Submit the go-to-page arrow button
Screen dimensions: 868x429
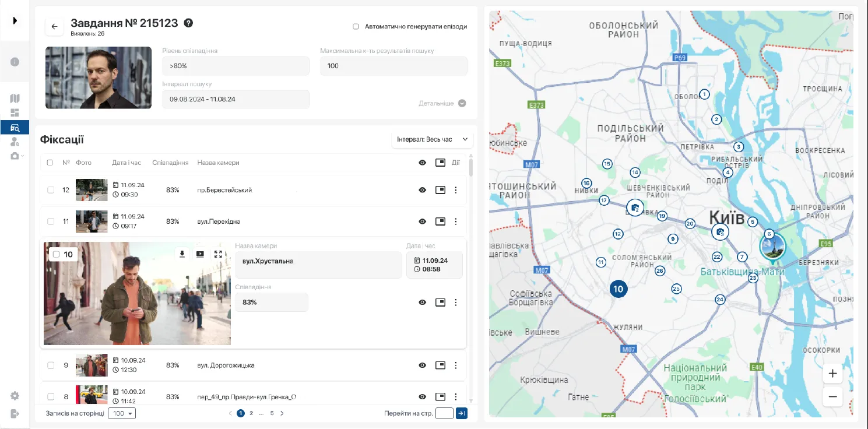pyautogui.click(x=461, y=413)
